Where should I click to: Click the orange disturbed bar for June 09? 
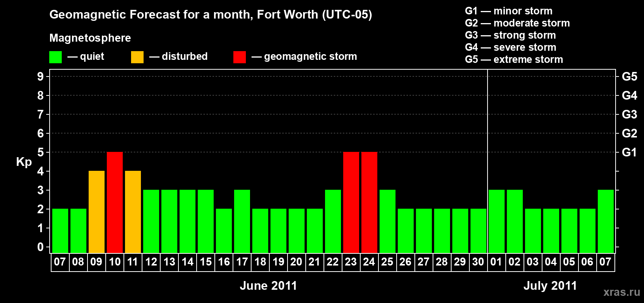97,212
